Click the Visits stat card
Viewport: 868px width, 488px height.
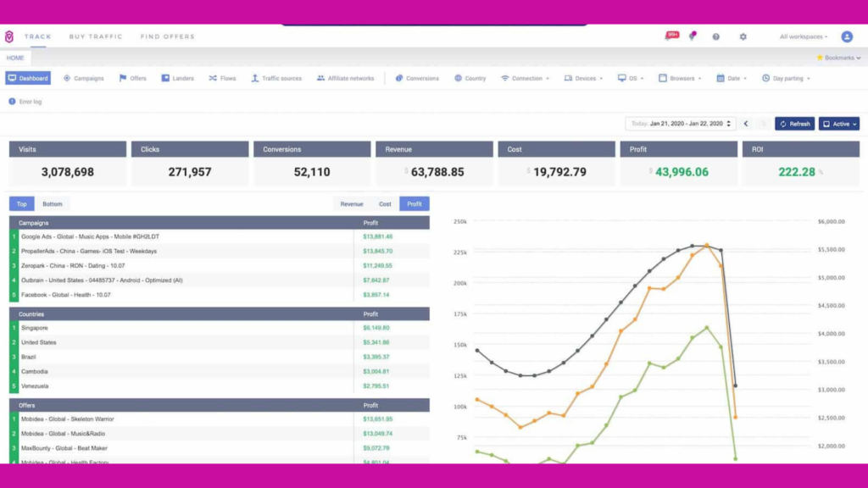point(68,164)
